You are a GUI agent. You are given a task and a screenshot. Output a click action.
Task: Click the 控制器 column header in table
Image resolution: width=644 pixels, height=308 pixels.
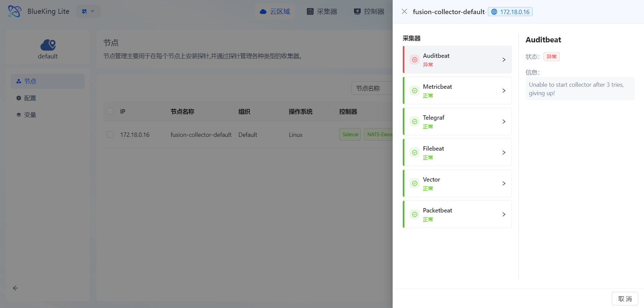point(348,112)
